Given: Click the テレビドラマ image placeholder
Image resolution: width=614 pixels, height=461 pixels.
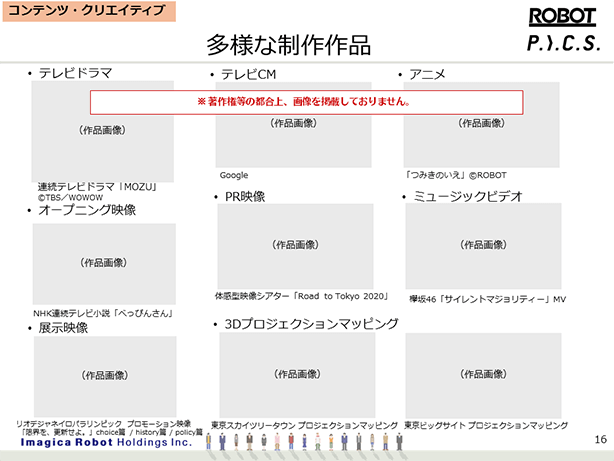Looking at the screenshot, I should coord(103,131).
